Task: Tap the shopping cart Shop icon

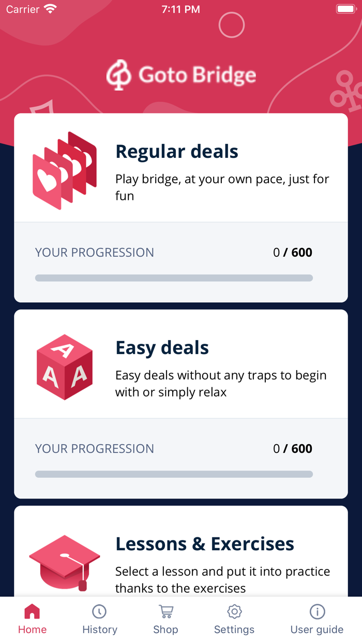Action: pyautogui.click(x=166, y=612)
